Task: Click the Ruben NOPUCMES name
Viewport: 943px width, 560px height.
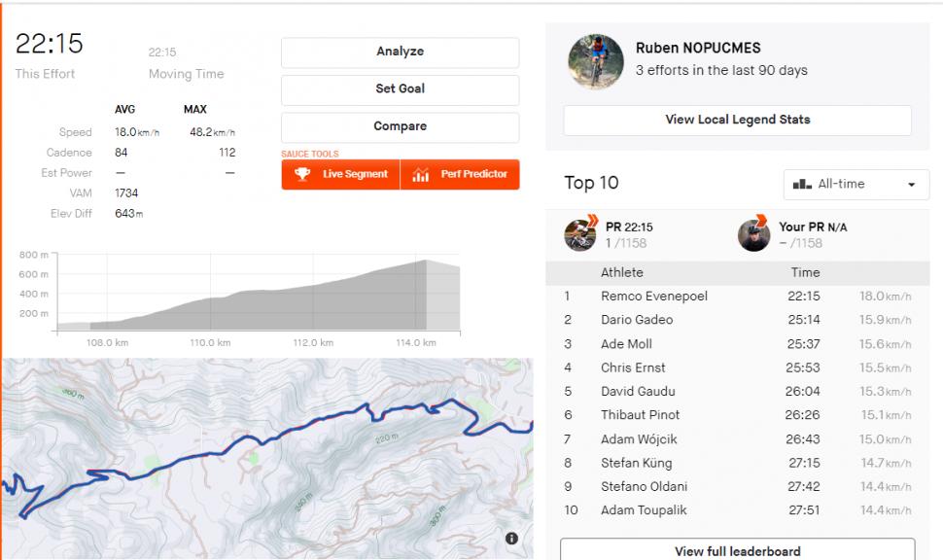Action: [x=698, y=48]
